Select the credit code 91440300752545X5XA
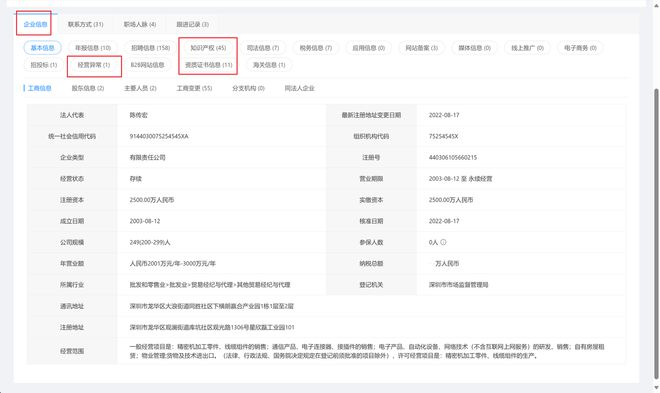Viewport: 660px width, 393px height. 159,136
